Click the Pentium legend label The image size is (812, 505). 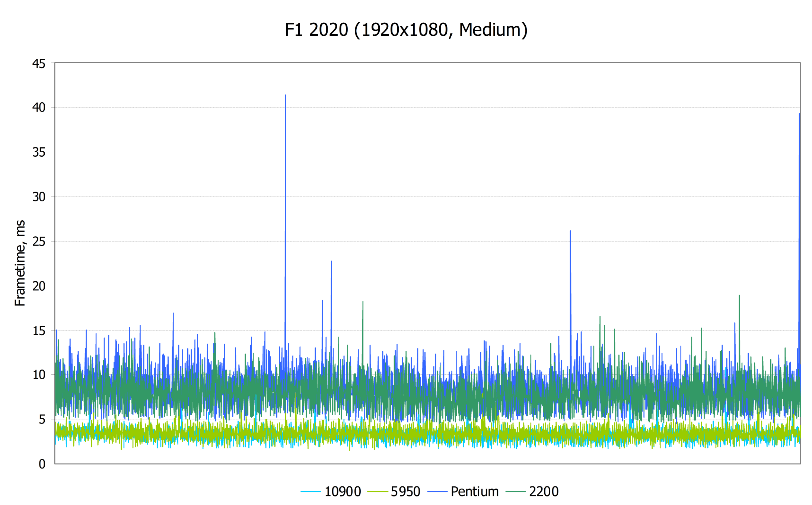point(474,492)
